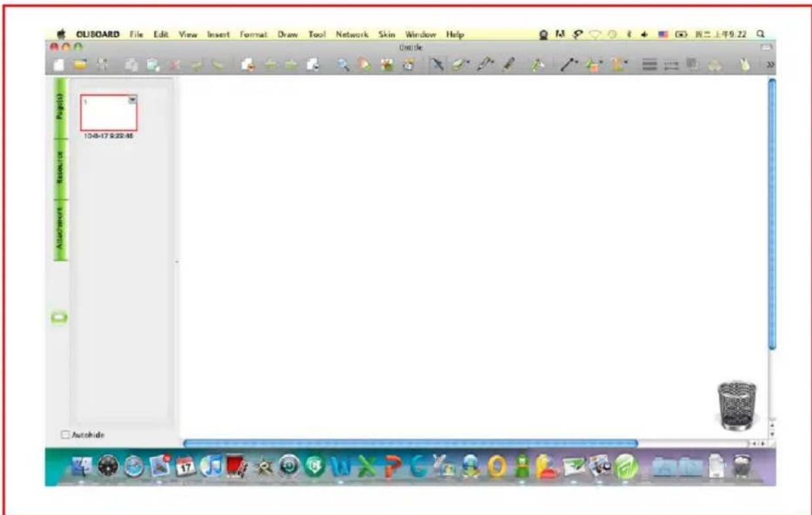Open the Network menu
Screen dimensions: 812x515
352,34
